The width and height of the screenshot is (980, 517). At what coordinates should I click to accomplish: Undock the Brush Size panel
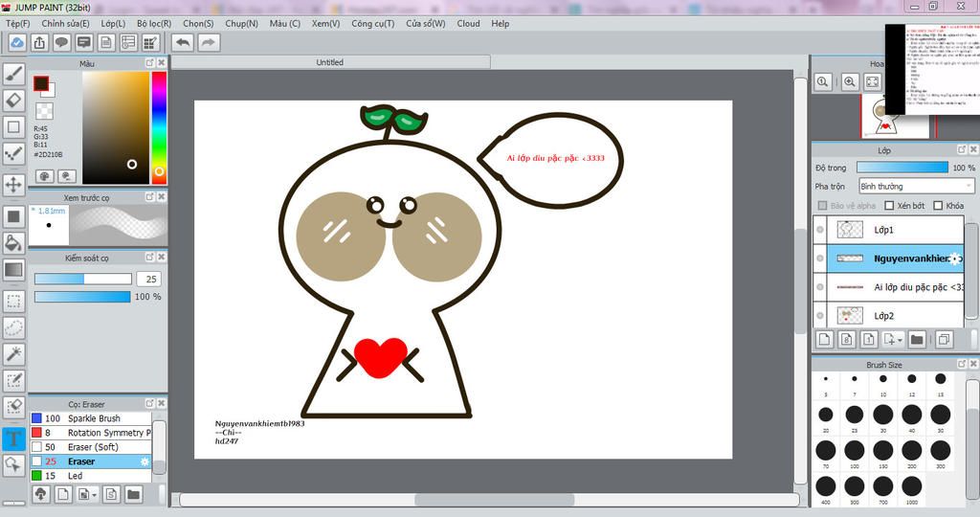pyautogui.click(x=962, y=364)
